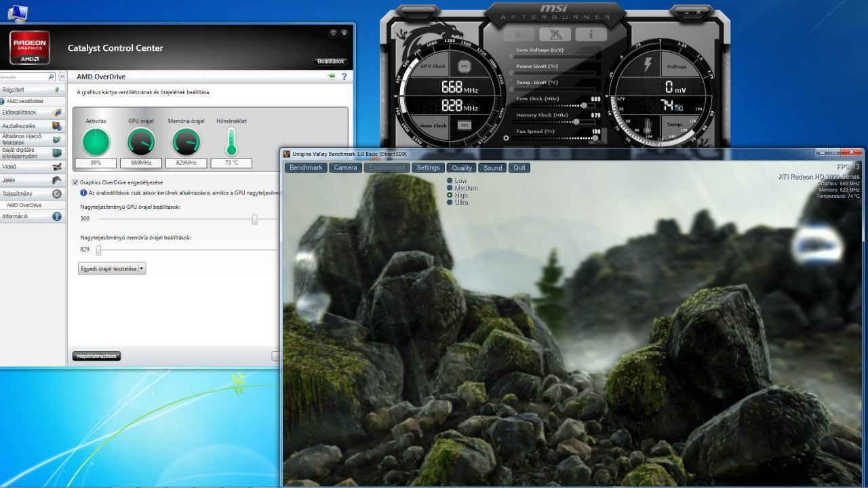Open Információ section in Catalyst sidebar
Screen dimensions: 868x488
(x=33, y=217)
